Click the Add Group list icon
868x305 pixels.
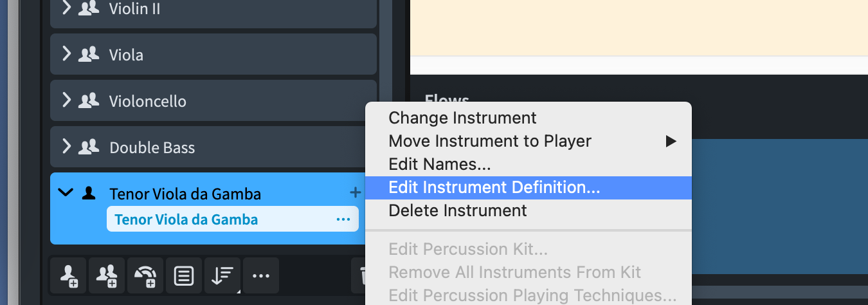pyautogui.click(x=184, y=276)
